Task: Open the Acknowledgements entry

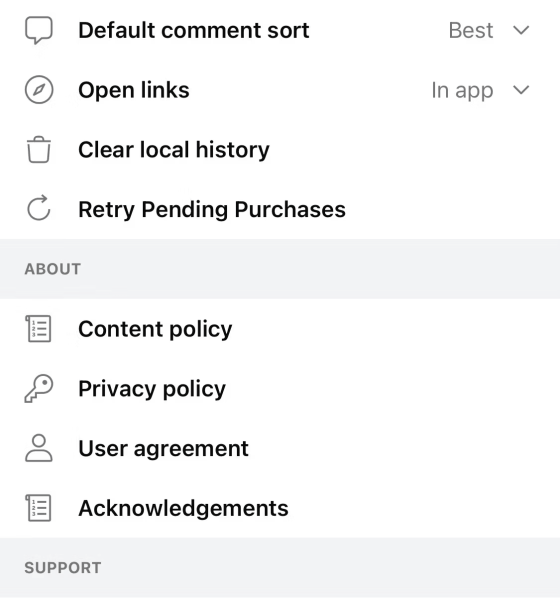Action: (x=280, y=508)
